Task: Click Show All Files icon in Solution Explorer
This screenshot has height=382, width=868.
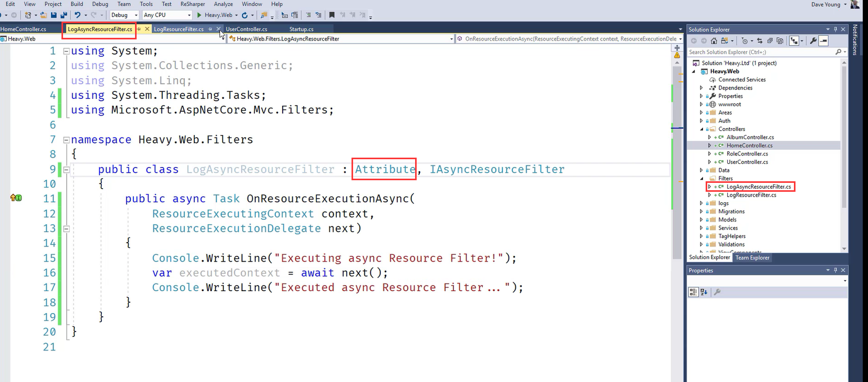Action: pos(780,41)
